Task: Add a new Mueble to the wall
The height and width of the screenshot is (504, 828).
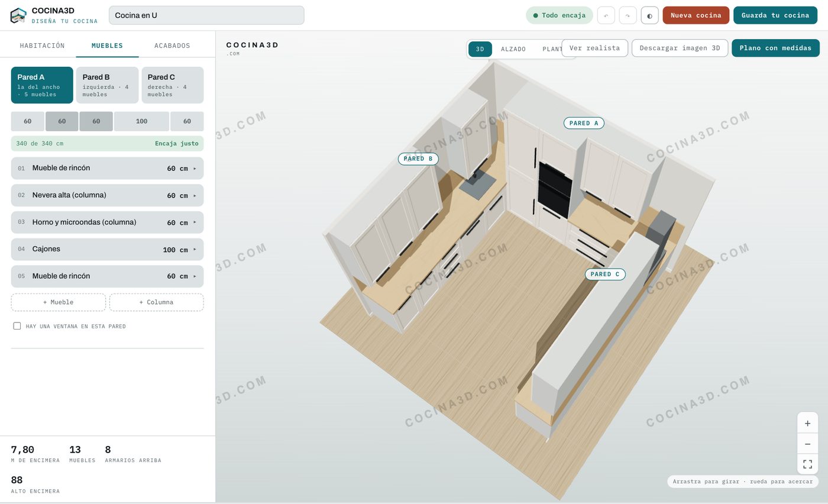Action: pos(58,302)
